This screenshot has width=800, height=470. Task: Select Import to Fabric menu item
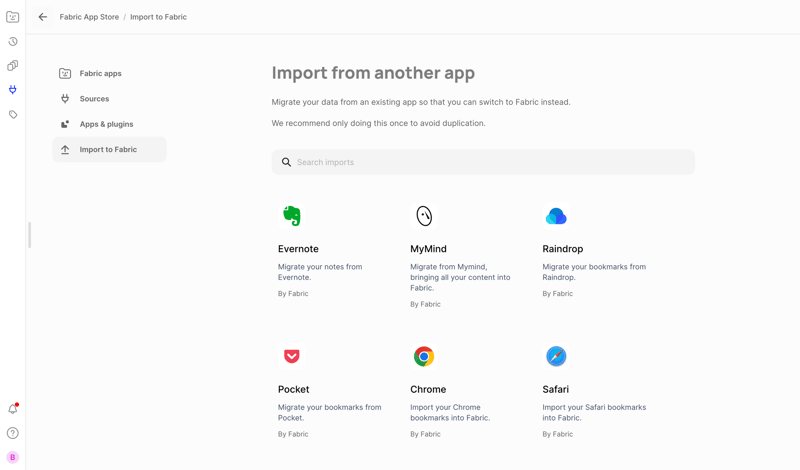(x=108, y=150)
